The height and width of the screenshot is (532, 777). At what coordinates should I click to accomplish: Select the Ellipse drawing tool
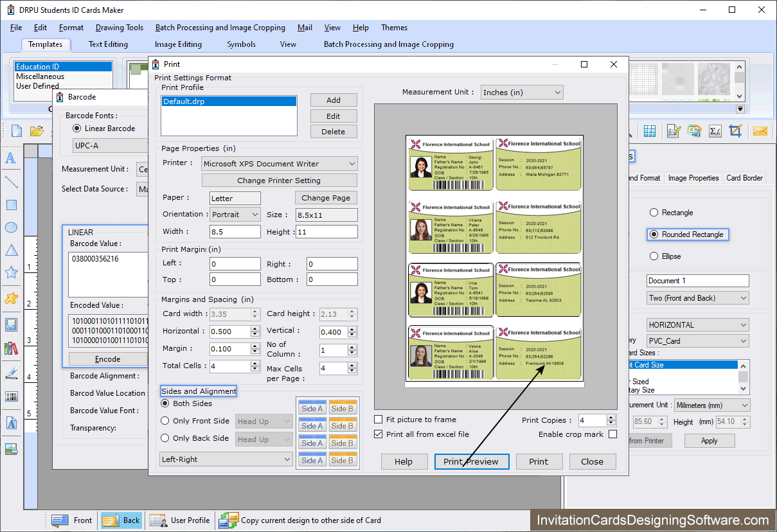[11, 227]
